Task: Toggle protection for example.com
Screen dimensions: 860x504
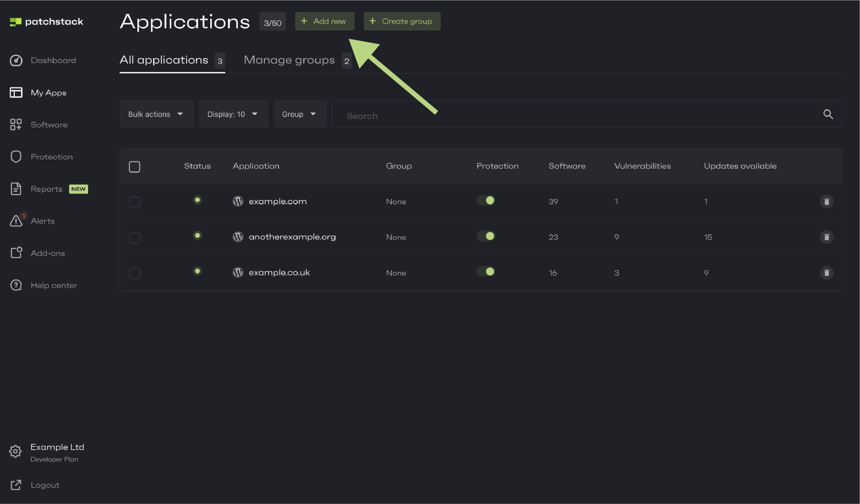Action: (485, 200)
